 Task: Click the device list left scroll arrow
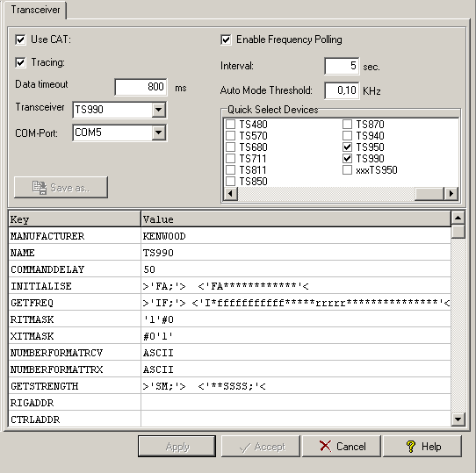click(231, 193)
